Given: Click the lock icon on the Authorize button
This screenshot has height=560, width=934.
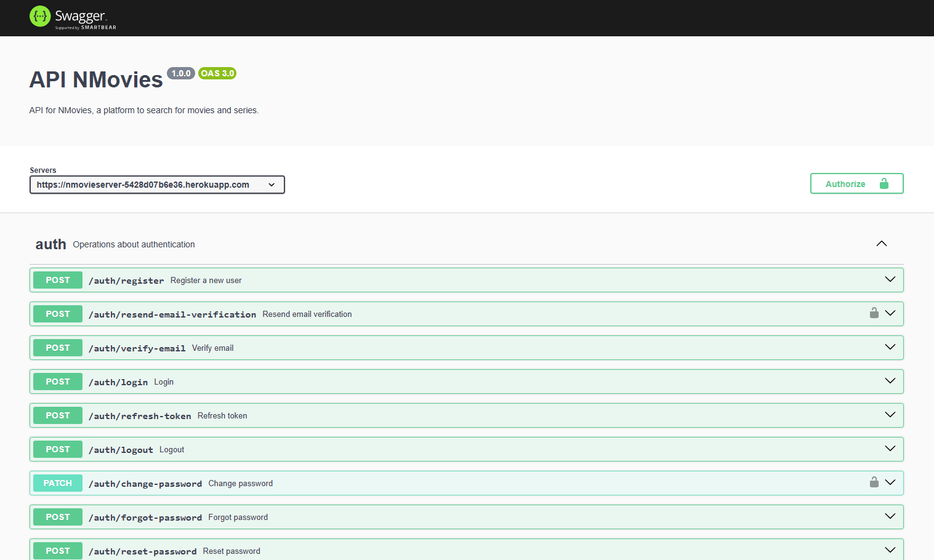Looking at the screenshot, I should click(x=885, y=183).
